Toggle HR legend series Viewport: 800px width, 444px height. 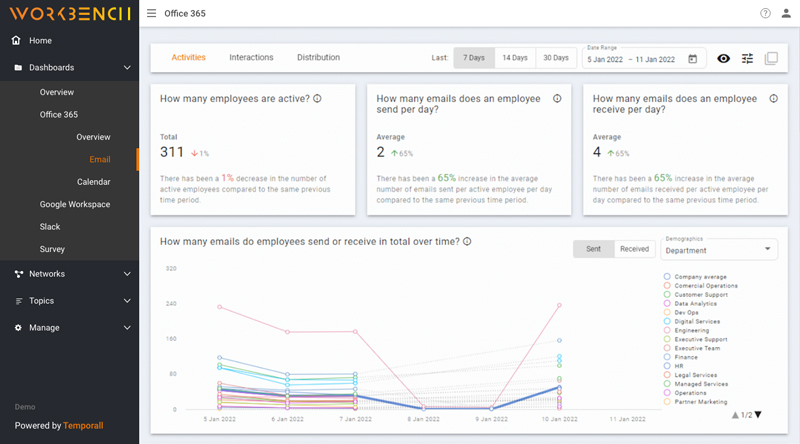point(673,366)
